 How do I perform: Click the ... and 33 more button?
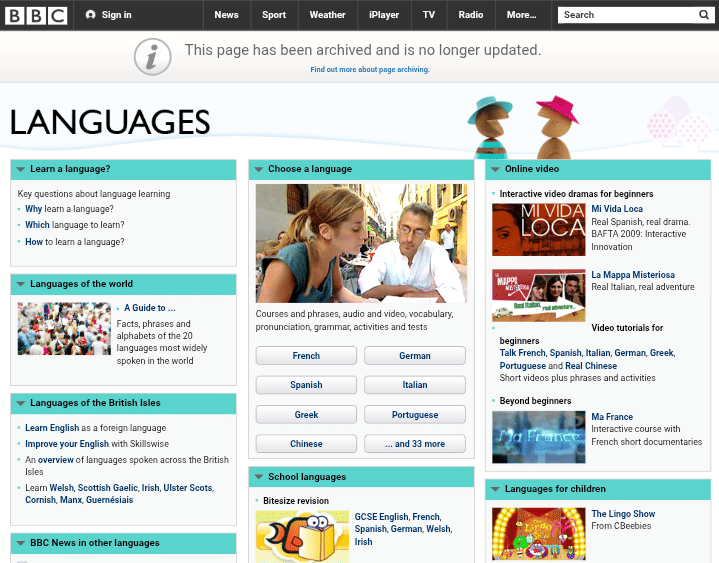pos(415,444)
